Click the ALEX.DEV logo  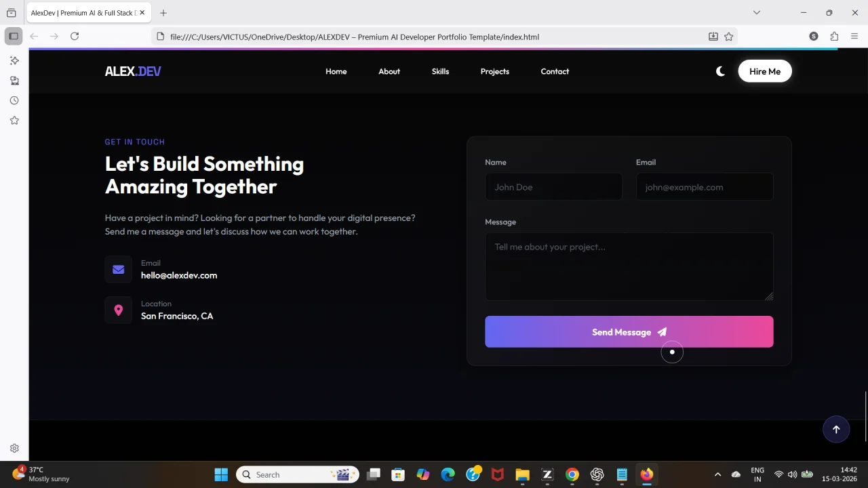[x=133, y=71]
